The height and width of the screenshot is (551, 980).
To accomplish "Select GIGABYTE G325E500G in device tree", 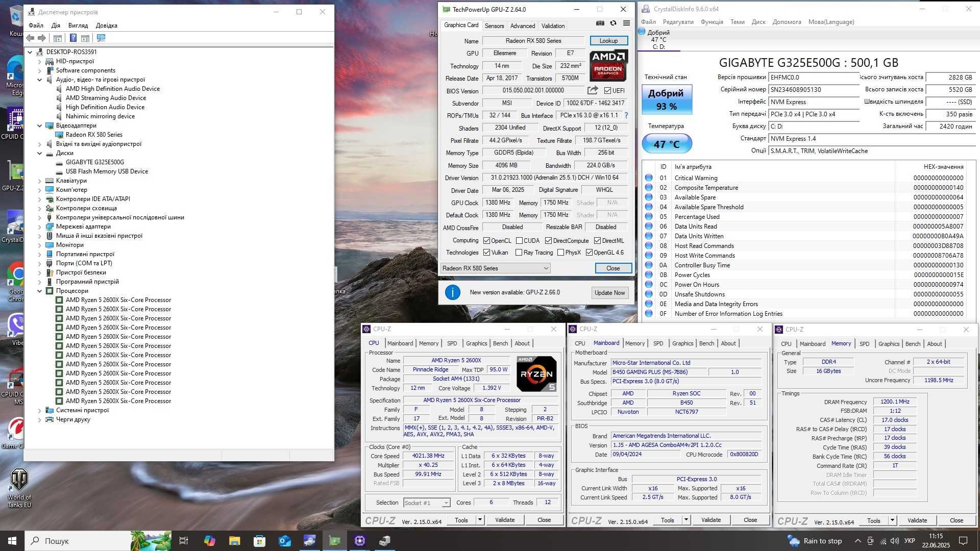I will click(x=95, y=162).
